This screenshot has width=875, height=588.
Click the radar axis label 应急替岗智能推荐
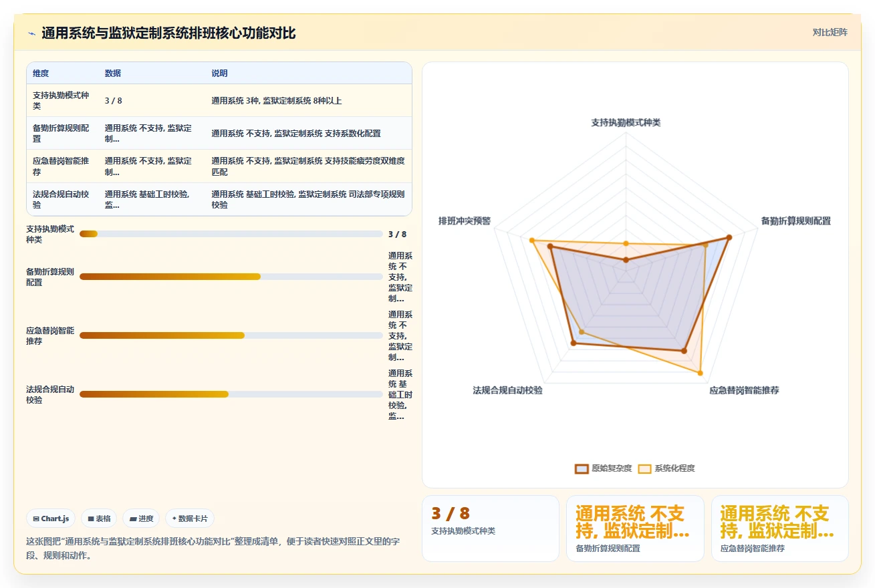click(744, 390)
